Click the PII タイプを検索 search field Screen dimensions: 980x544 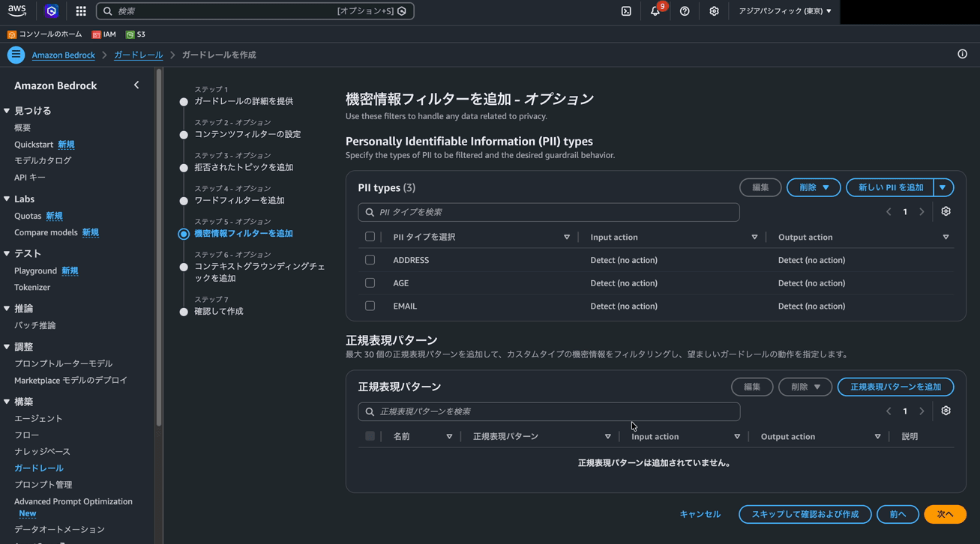tap(548, 212)
